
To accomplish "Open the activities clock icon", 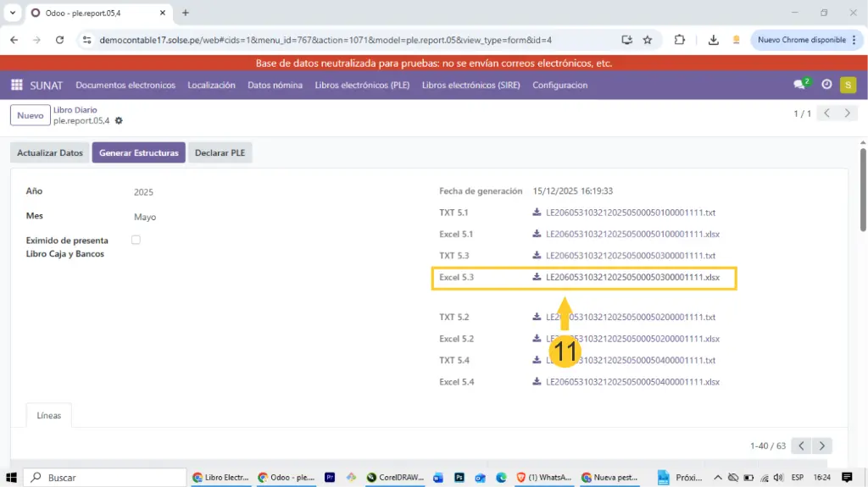I will (826, 85).
